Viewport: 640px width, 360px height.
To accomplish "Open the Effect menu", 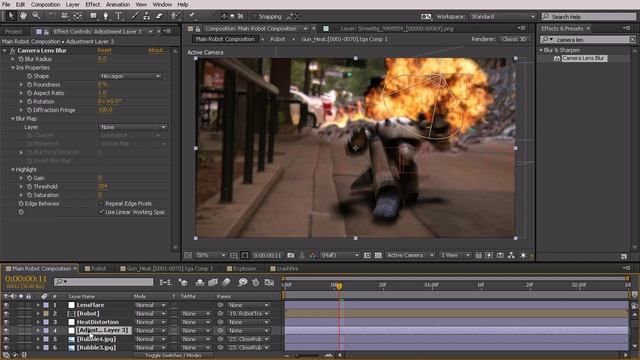I will pos(93,4).
